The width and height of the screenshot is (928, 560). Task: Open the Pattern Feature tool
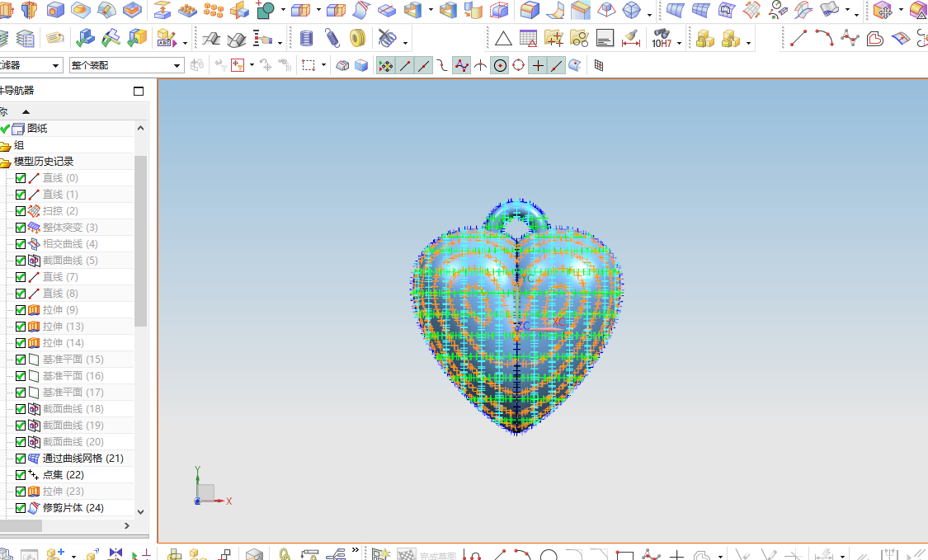pos(187,9)
